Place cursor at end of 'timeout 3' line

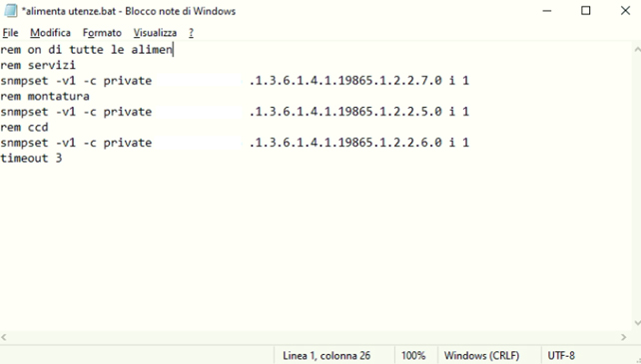[63, 159]
